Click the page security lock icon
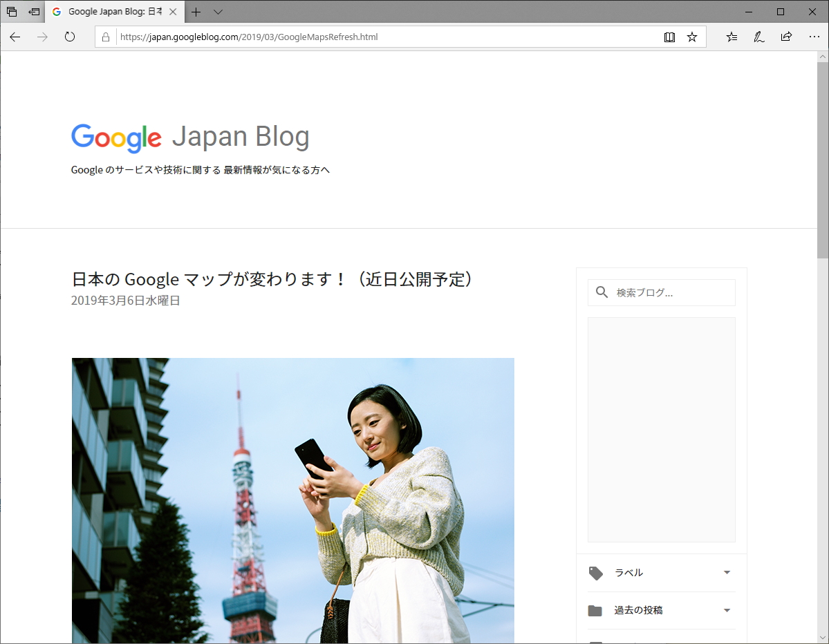The height and width of the screenshot is (644, 829). pyautogui.click(x=105, y=37)
